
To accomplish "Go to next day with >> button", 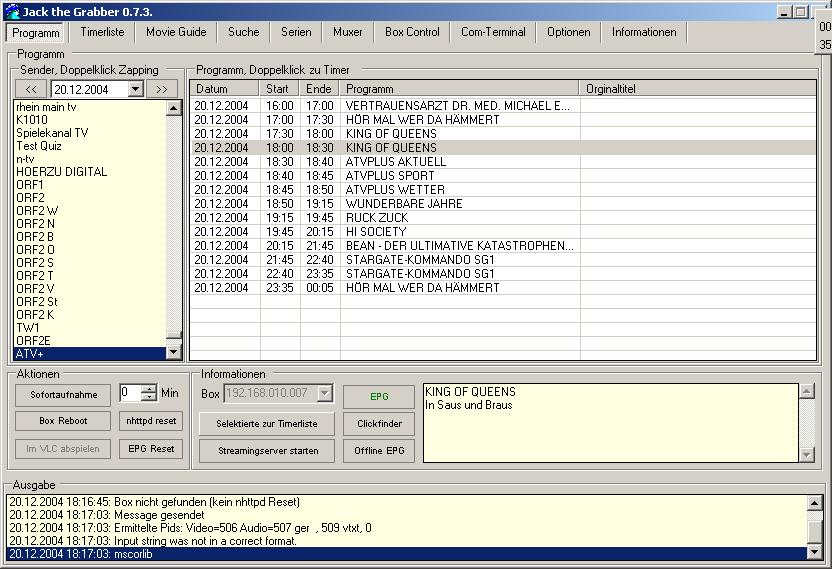I will tap(162, 89).
